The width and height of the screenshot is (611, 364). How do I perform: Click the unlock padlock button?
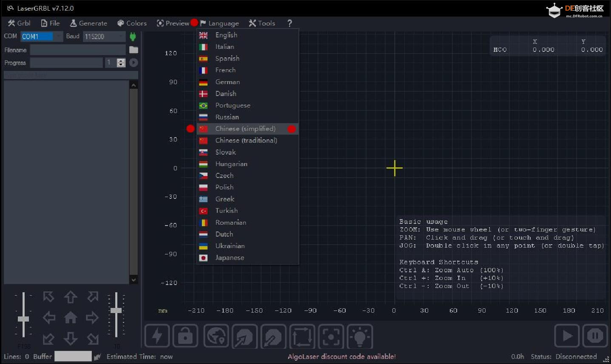pyautogui.click(x=185, y=336)
